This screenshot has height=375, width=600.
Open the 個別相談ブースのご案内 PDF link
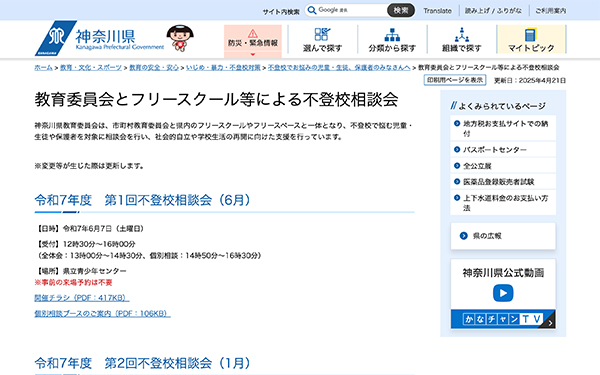coord(102,313)
